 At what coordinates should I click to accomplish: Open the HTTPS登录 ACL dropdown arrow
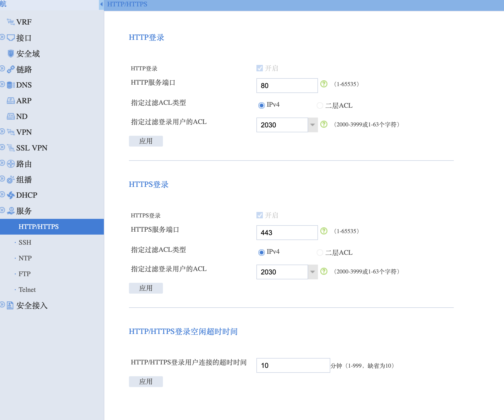click(x=313, y=272)
